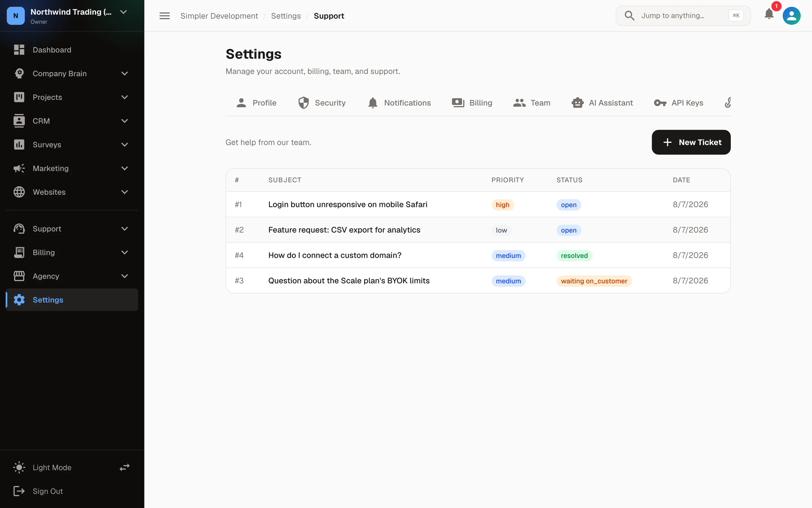This screenshot has width=812, height=508.
Task: Expand the Company Brain submenu chevron
Action: click(x=125, y=73)
